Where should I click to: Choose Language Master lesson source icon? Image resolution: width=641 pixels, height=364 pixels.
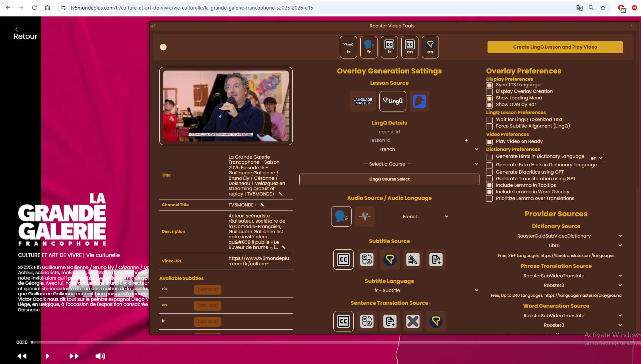point(363,101)
